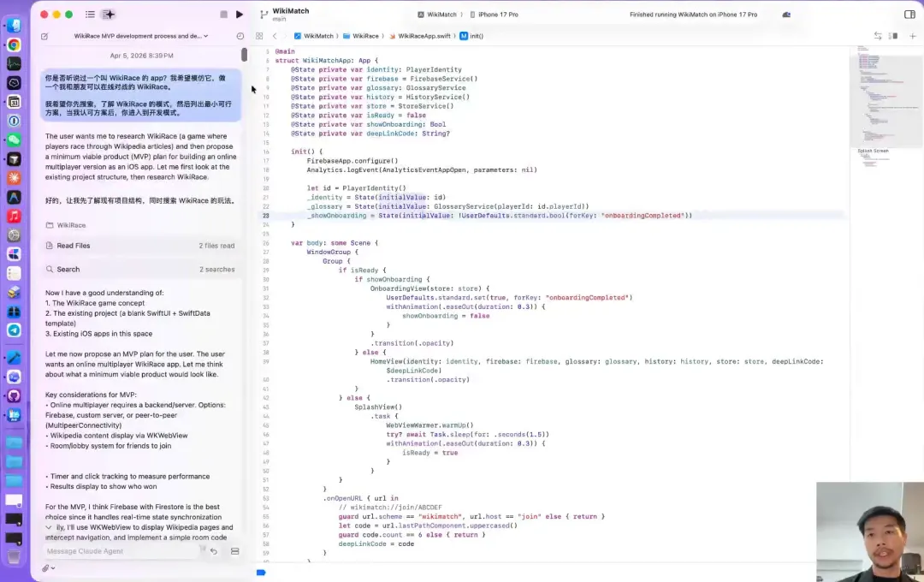Stop the running WikiMatch app

224,15
